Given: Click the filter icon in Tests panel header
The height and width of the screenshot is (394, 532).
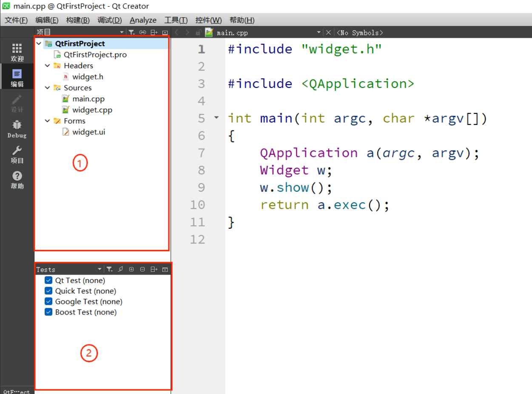Looking at the screenshot, I should pyautogui.click(x=110, y=269).
